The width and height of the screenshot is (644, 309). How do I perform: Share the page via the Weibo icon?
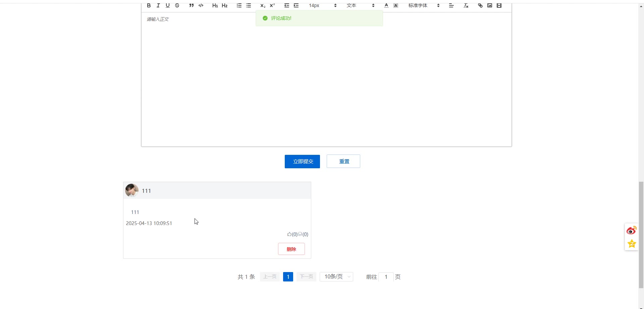(x=632, y=230)
